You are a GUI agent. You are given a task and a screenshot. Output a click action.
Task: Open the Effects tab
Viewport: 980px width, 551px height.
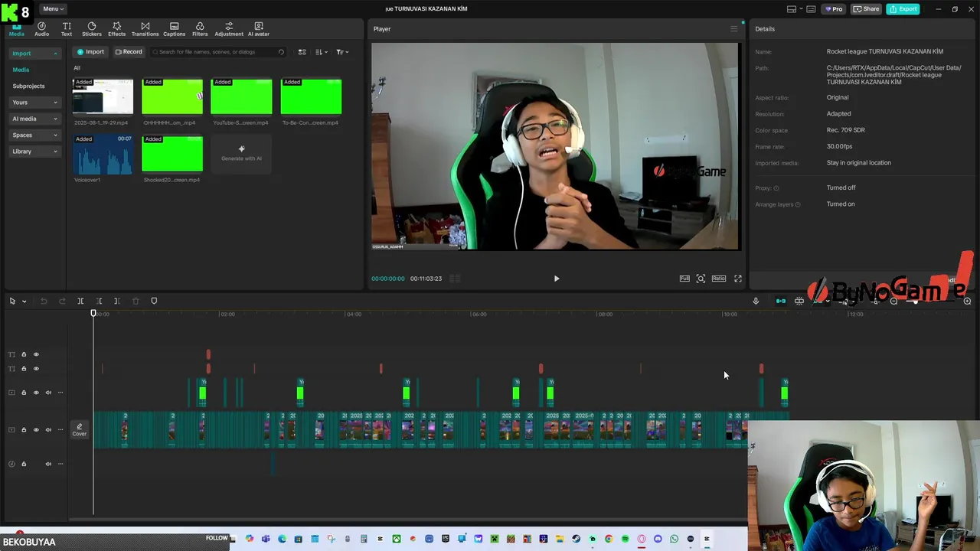click(x=116, y=29)
